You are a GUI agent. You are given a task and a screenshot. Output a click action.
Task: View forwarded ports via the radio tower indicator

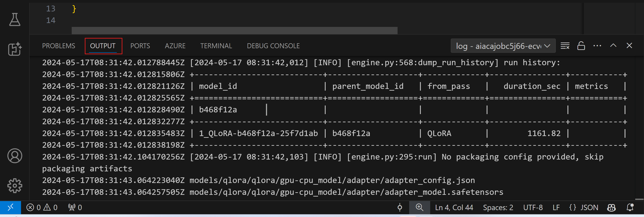tap(74, 207)
